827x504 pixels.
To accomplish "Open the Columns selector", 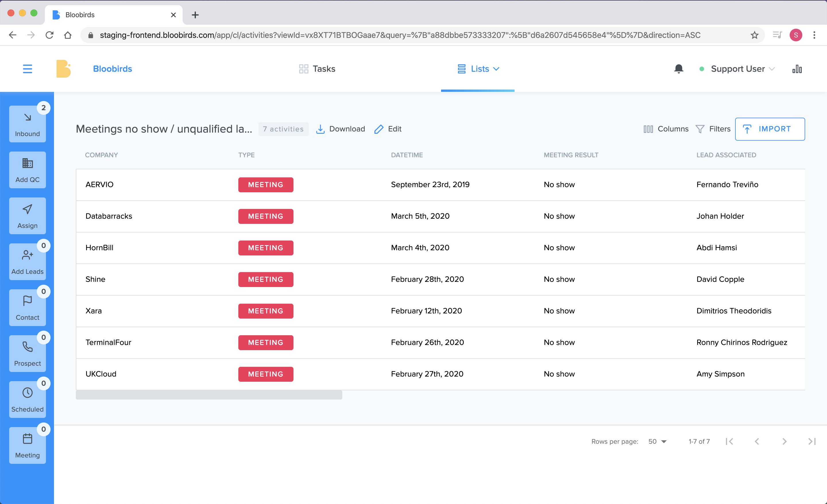I will 666,129.
